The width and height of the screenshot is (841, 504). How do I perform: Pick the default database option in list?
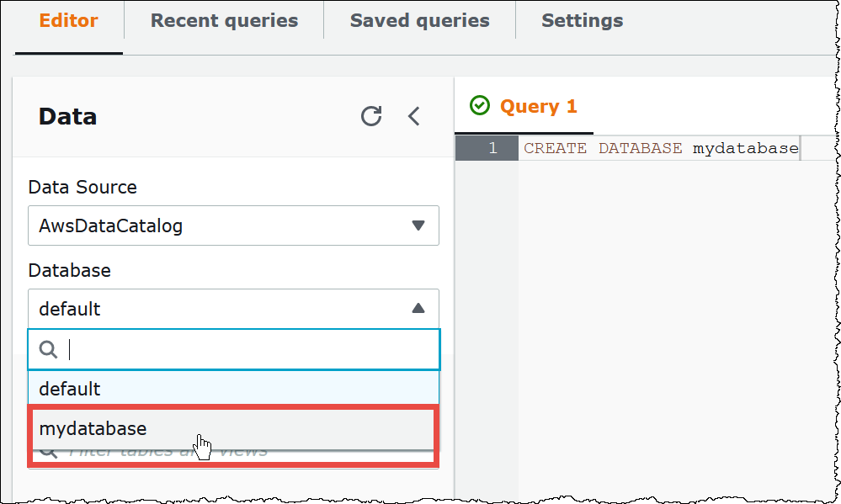70,389
